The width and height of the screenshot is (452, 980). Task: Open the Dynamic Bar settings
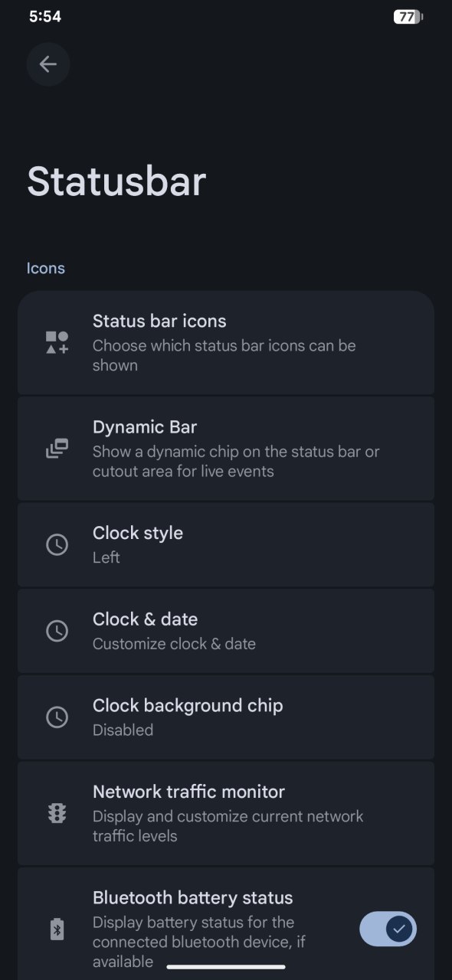point(226,449)
